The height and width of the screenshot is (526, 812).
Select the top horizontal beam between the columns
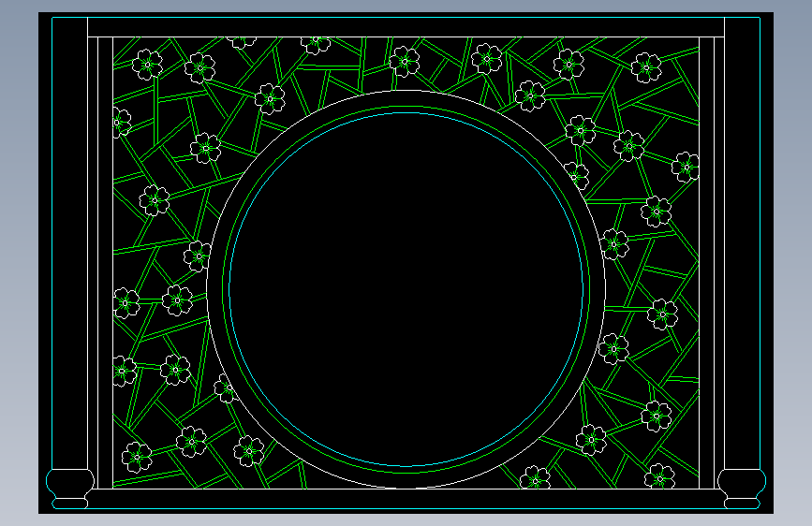[406, 27]
